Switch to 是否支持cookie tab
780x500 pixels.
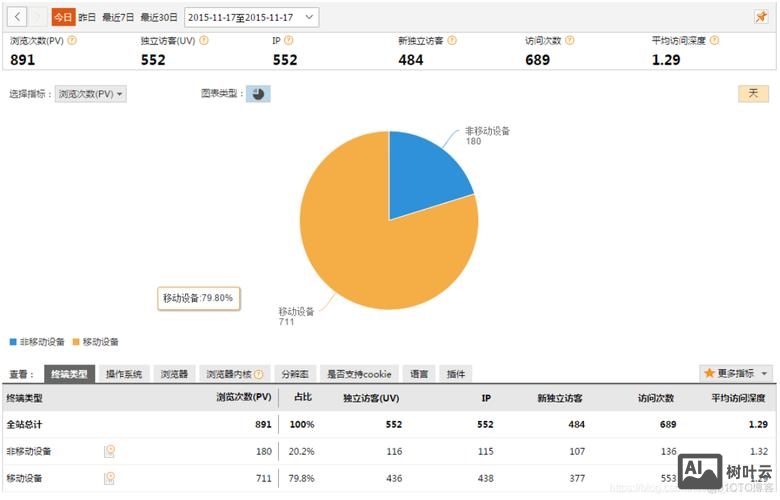click(359, 374)
